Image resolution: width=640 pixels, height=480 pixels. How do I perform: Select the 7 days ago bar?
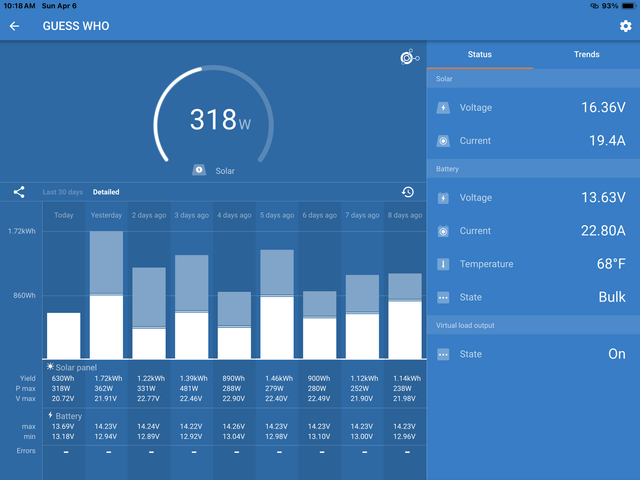coord(362,317)
